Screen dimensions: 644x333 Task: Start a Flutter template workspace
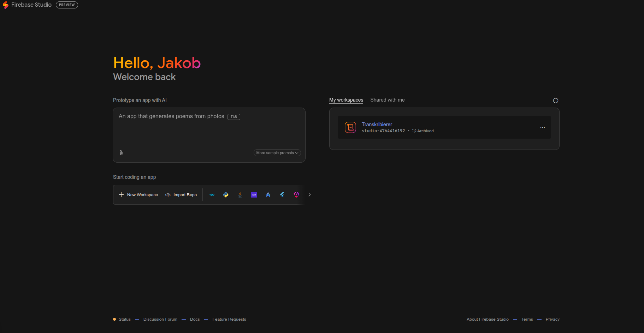coord(282,195)
